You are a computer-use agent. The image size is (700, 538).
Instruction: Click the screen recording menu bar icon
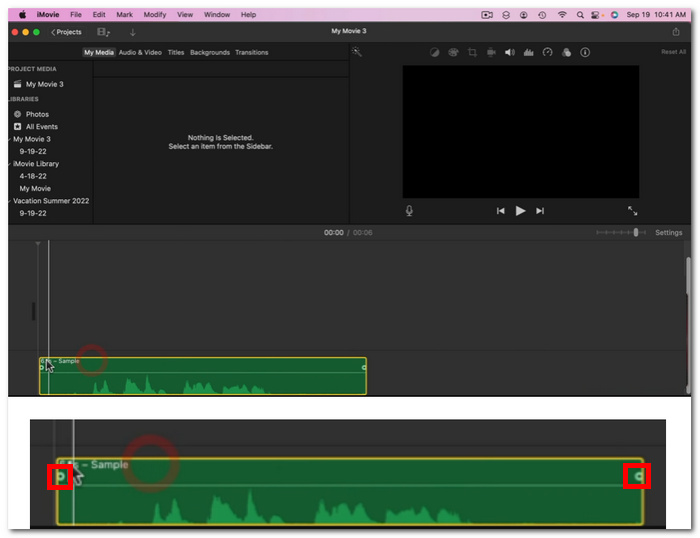(487, 15)
